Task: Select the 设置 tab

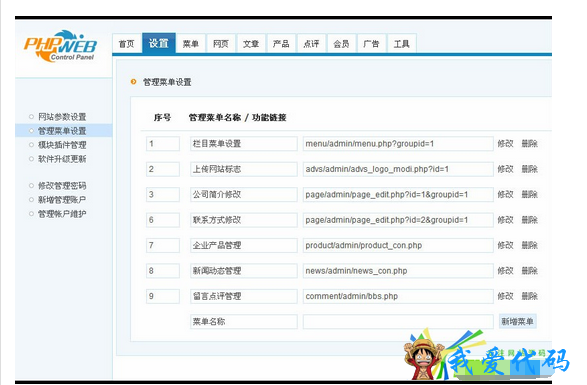Action: [159, 43]
